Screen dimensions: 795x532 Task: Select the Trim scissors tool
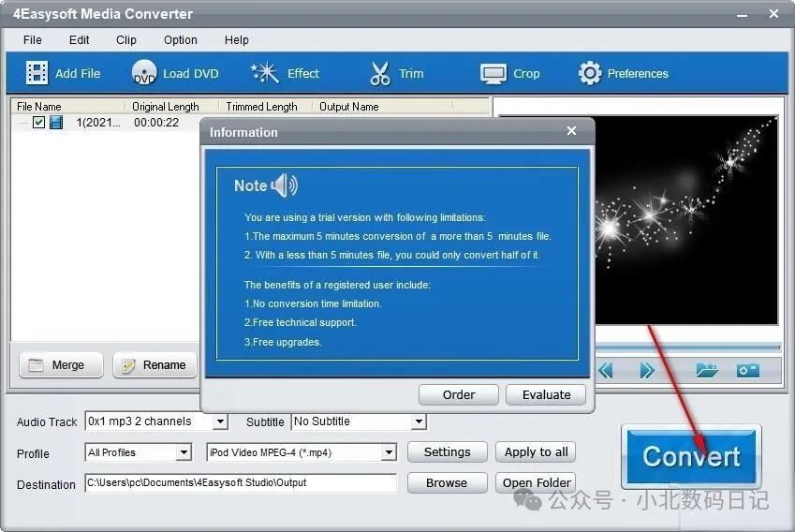pyautogui.click(x=380, y=73)
